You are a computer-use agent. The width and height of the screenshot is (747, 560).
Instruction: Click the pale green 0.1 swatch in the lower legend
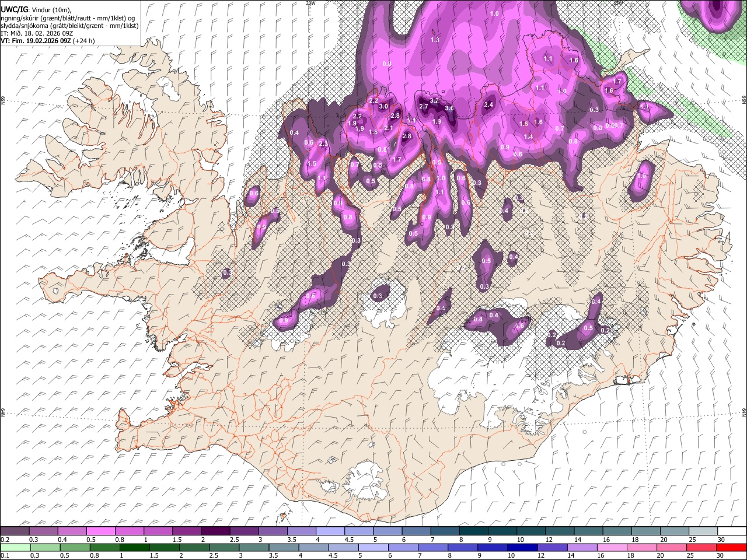tap(14, 548)
